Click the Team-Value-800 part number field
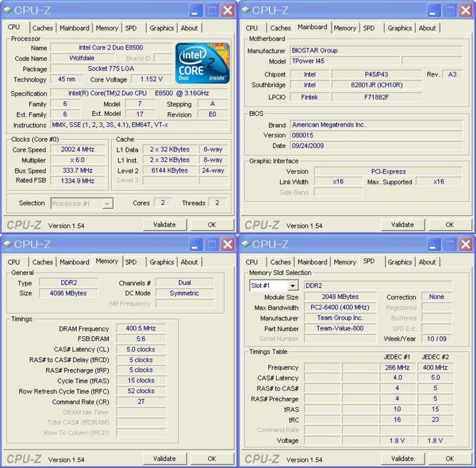476x468 pixels. point(340,328)
